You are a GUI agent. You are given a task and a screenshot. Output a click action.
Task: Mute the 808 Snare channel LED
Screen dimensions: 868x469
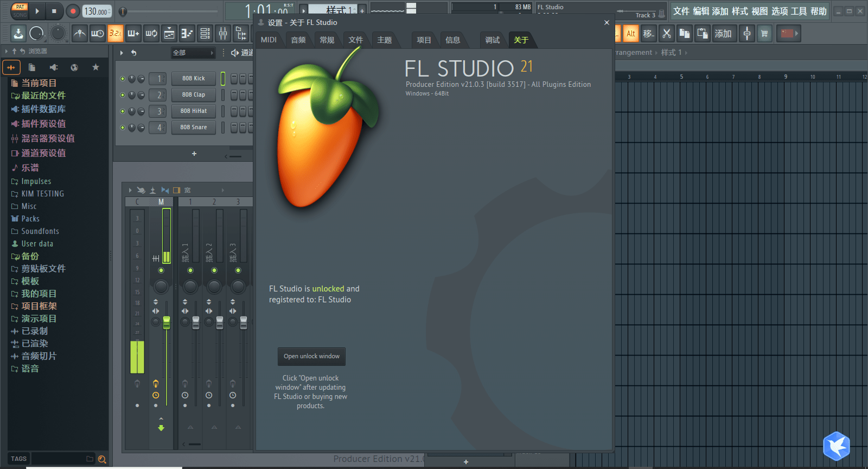pos(123,128)
